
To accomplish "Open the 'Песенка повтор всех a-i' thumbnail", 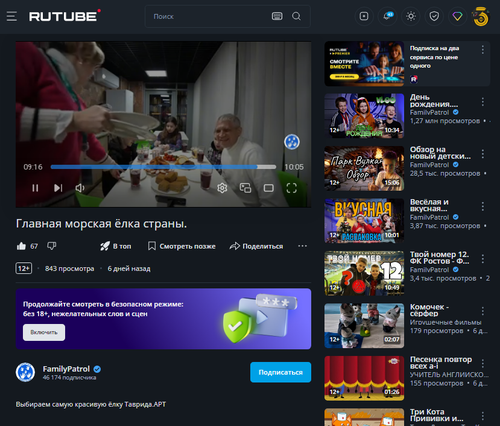I will click(x=364, y=378).
